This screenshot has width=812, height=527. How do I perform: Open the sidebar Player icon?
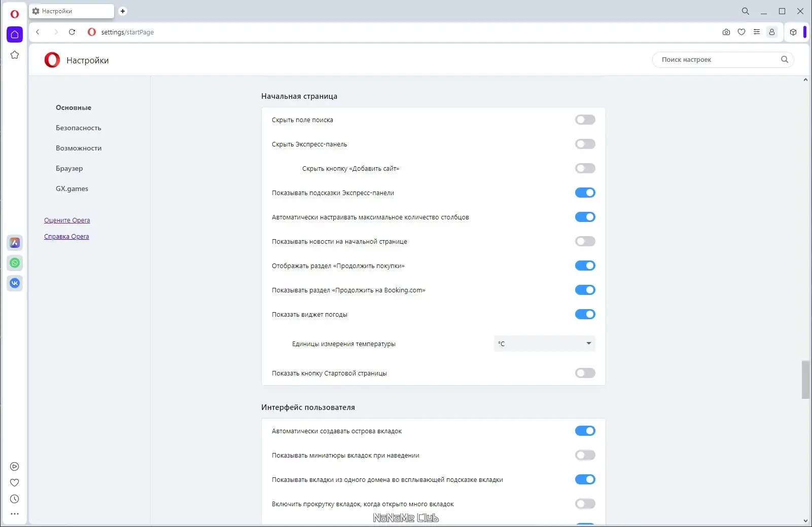[x=15, y=467]
